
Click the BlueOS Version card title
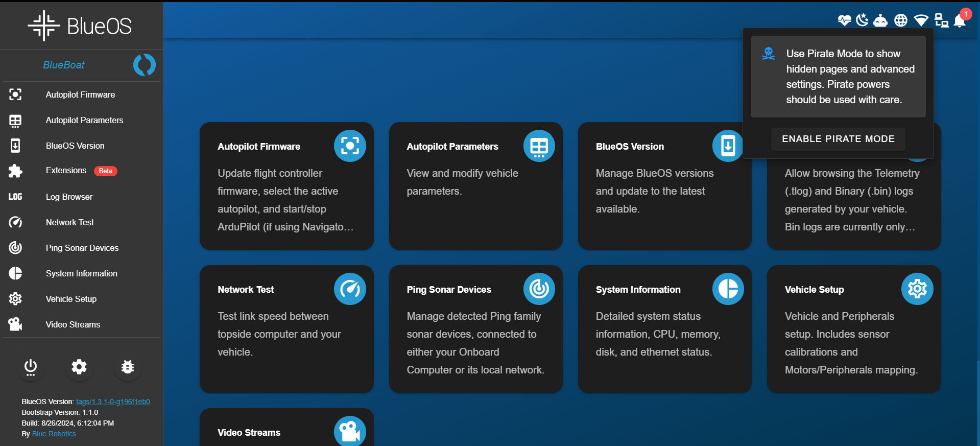click(x=630, y=147)
